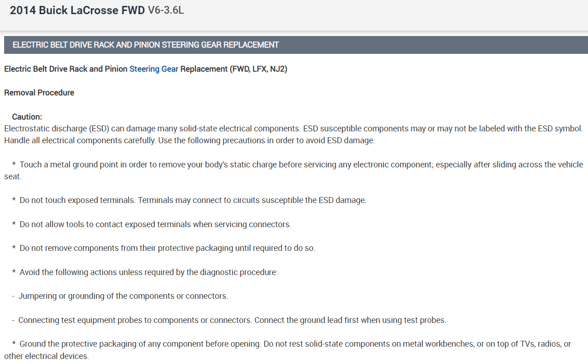Open the Steering Gear hyperlink
Viewport: 588px width, 364px height.
tap(154, 69)
